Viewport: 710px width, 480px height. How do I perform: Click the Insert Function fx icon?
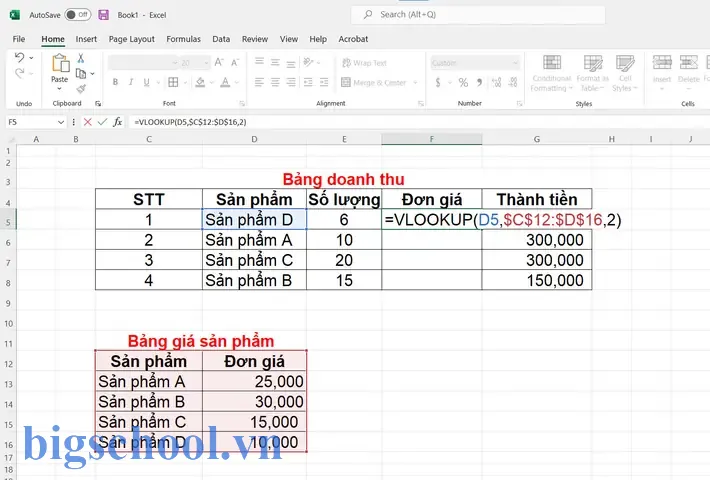118,122
